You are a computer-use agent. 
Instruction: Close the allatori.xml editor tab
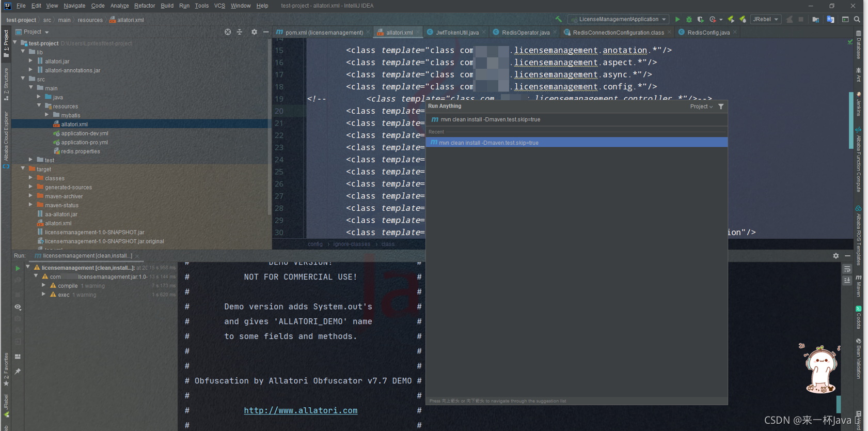pyautogui.click(x=418, y=32)
